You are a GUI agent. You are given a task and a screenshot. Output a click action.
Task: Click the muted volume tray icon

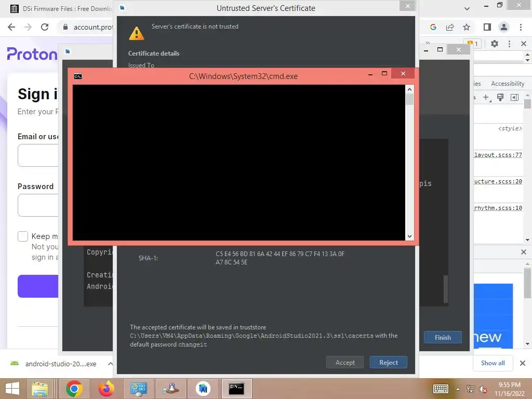pyautogui.click(x=483, y=389)
